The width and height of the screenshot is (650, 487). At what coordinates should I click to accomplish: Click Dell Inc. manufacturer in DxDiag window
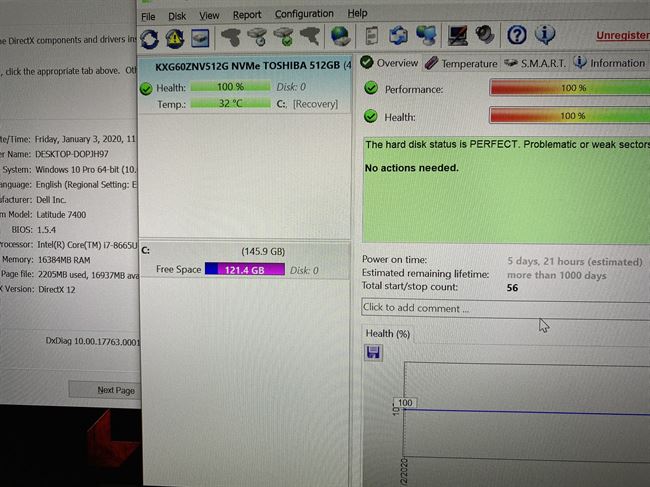coord(51,200)
